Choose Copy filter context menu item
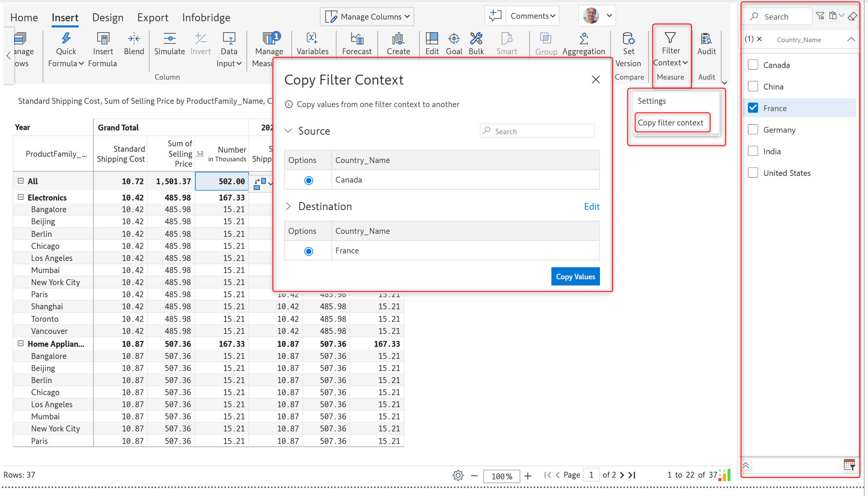The width and height of the screenshot is (868, 496). [670, 123]
